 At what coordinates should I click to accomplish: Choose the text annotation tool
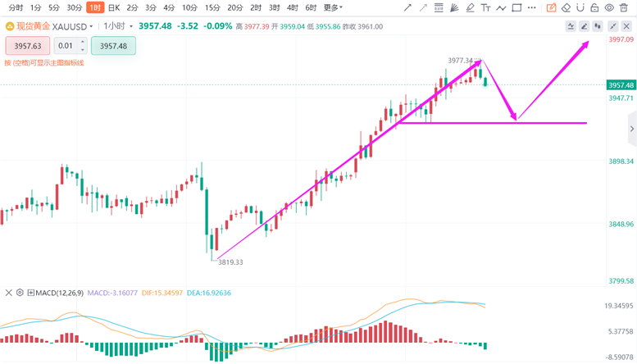pos(486,7)
